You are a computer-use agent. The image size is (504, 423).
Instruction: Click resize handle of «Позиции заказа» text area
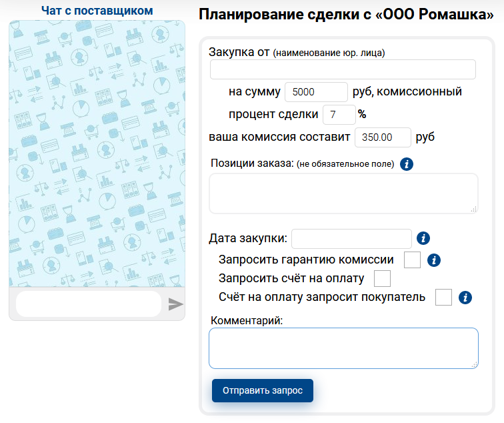click(474, 209)
